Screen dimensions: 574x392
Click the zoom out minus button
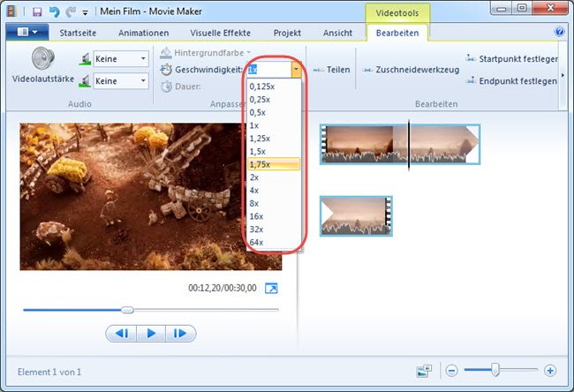[452, 371]
